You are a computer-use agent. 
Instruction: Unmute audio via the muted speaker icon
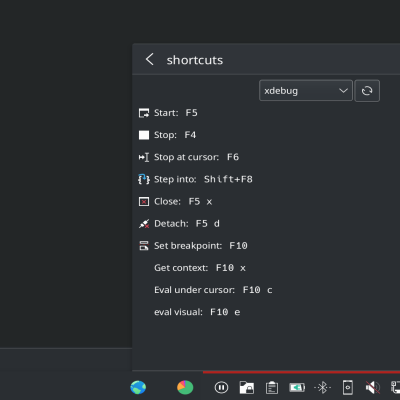(372, 387)
